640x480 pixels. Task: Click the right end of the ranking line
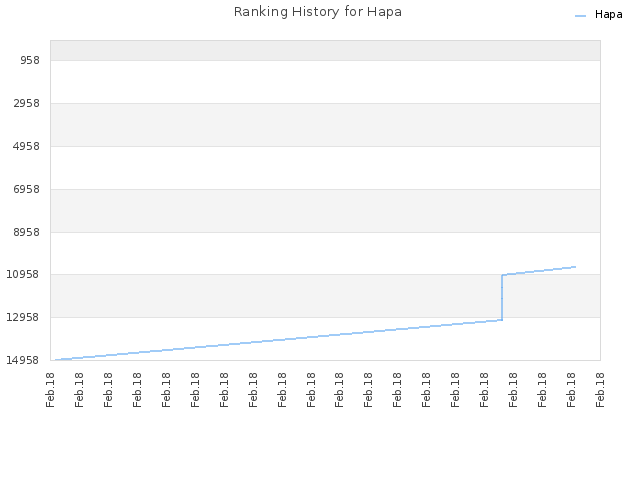(x=575, y=267)
